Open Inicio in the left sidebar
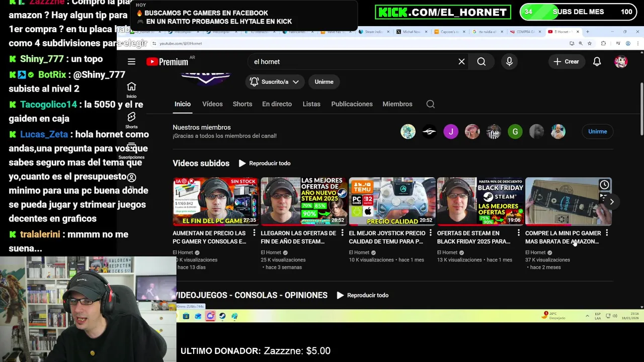 (131, 89)
